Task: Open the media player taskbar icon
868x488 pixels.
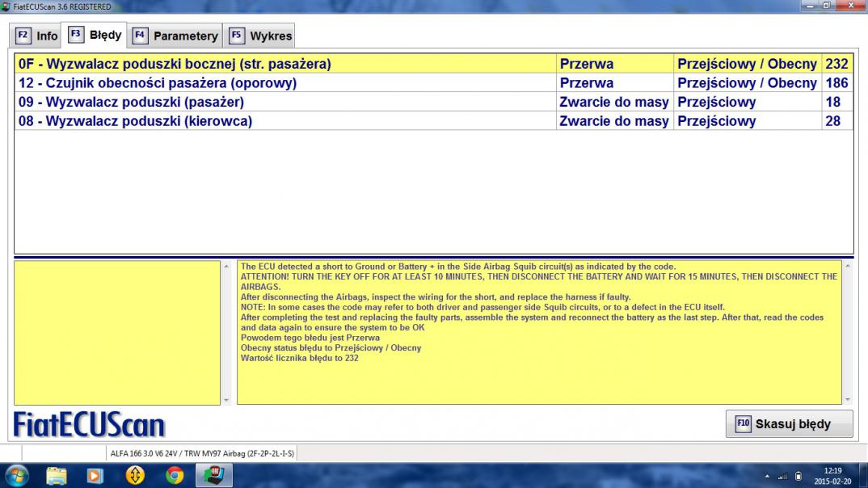Action: pos(95,476)
